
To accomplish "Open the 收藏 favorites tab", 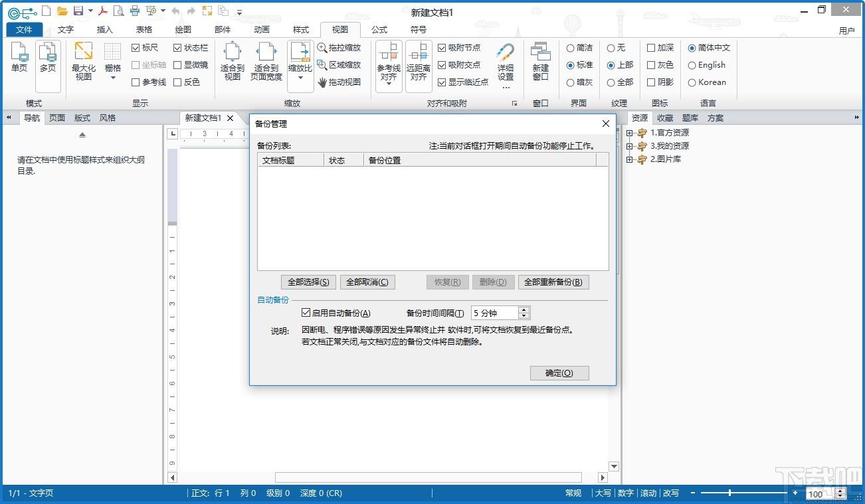I will tap(665, 118).
